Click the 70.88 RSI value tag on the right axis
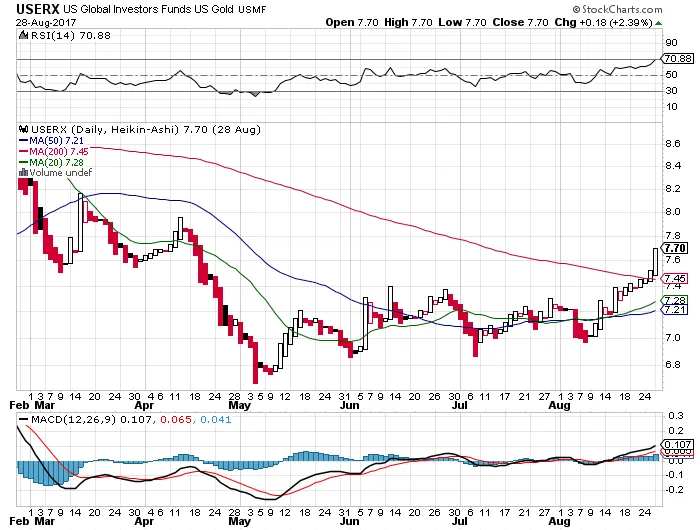 678,58
